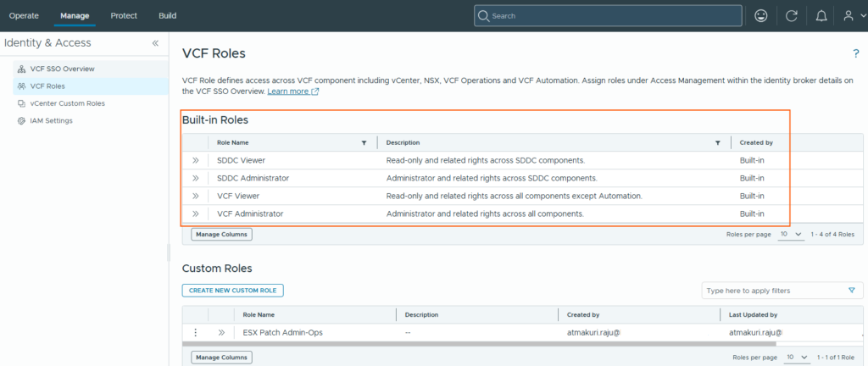Open IAM Settings in sidebar
Viewport: 868px width, 366px height.
click(91, 120)
